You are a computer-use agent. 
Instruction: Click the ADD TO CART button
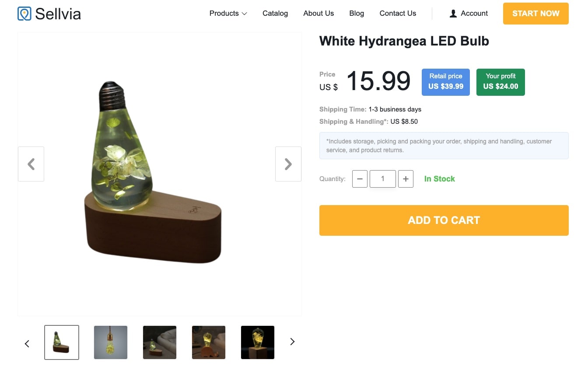[x=444, y=220]
